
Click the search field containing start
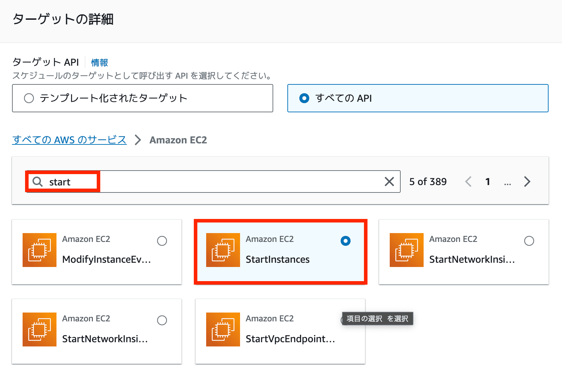(213, 182)
